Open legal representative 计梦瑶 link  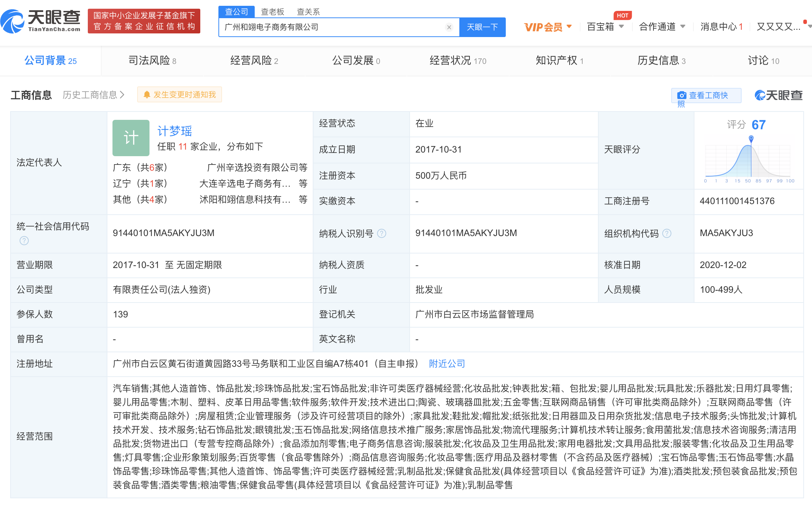(x=175, y=131)
